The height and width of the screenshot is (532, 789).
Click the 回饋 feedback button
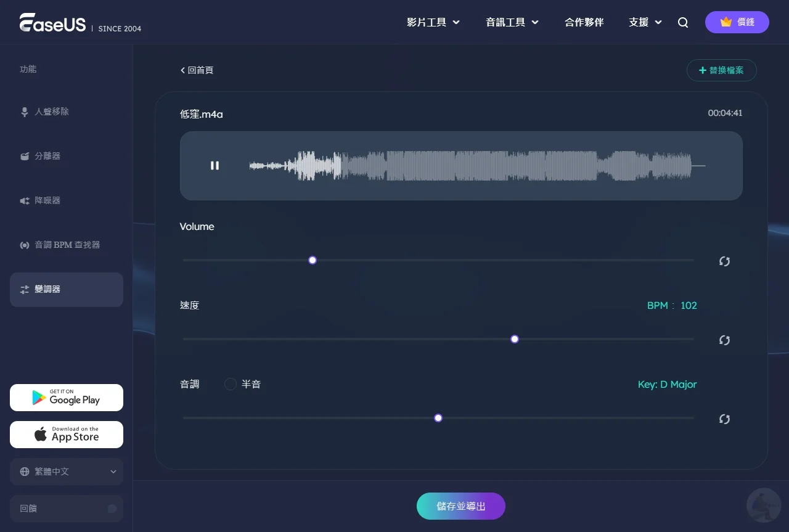coord(67,509)
